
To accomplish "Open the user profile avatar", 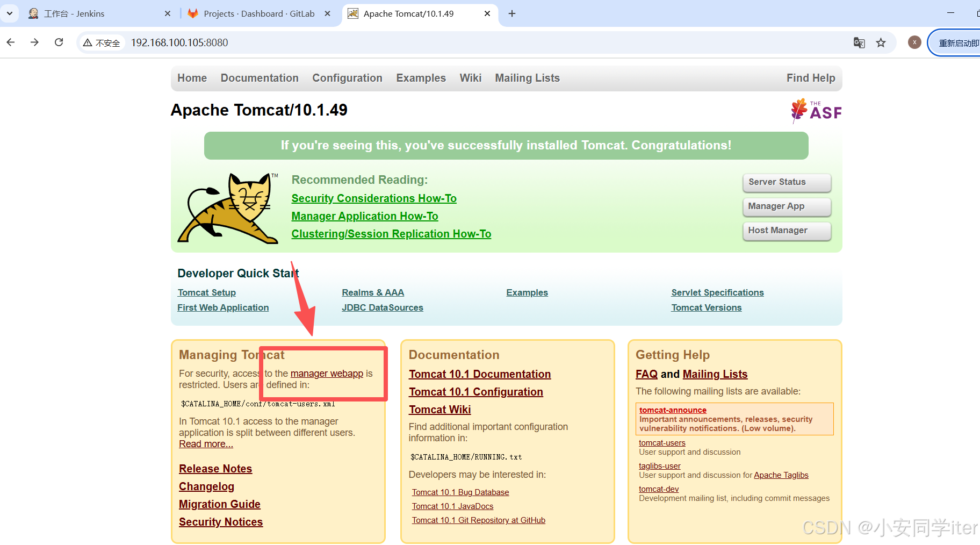I will (x=914, y=42).
